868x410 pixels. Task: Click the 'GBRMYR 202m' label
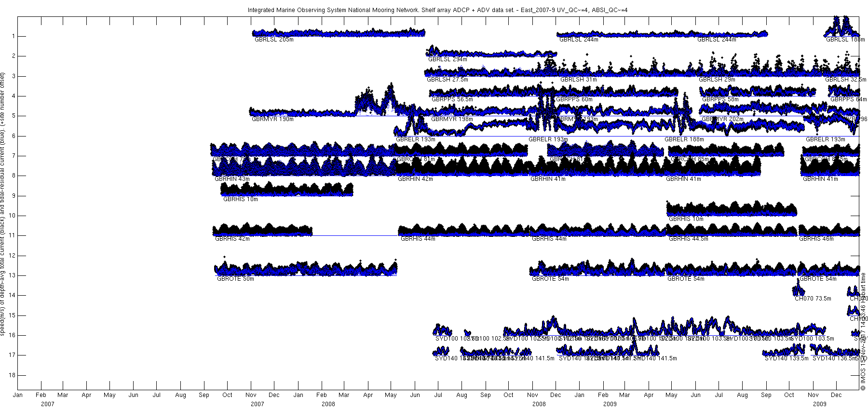click(722, 119)
